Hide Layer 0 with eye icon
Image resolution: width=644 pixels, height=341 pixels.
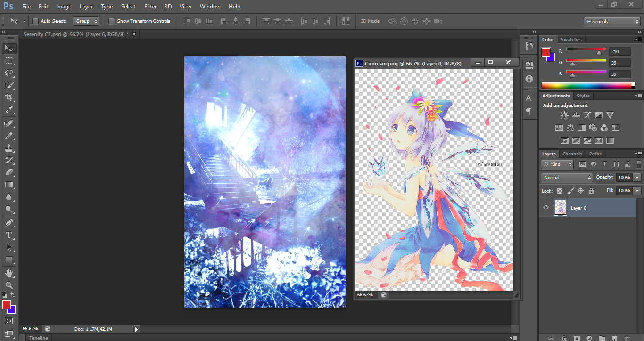click(546, 208)
